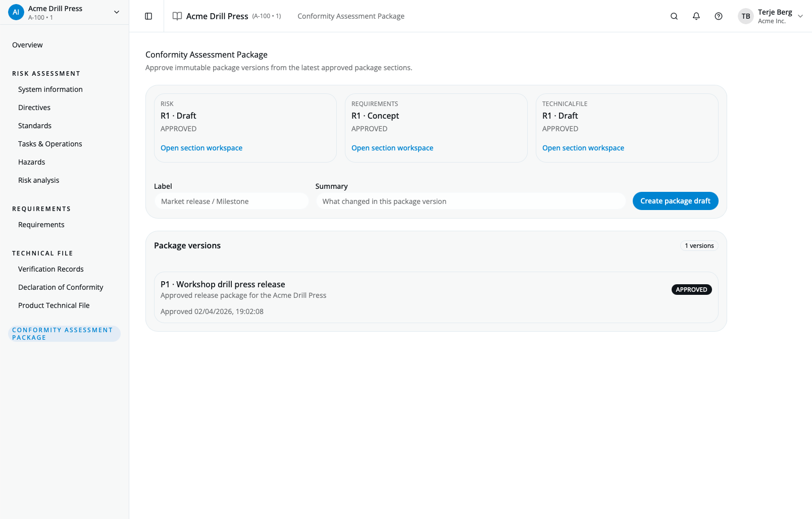This screenshot has width=812, height=519.
Task: Click the AI project avatar badge
Action: click(16, 12)
